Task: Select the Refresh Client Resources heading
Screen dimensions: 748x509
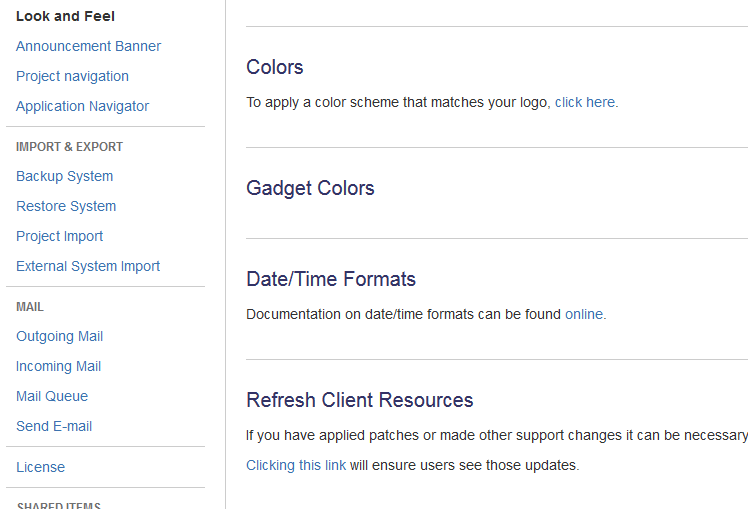Action: [x=359, y=400]
